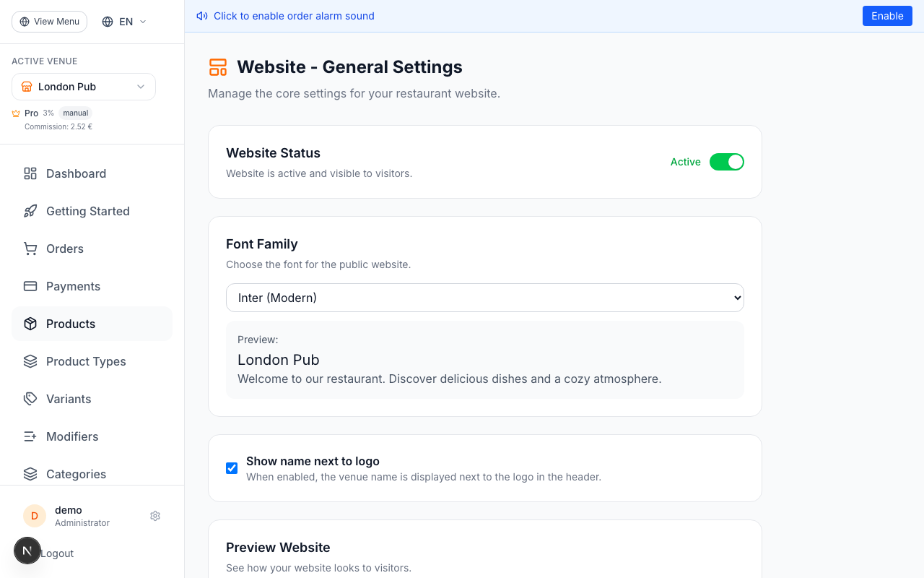
Task: Open user settings gear next to demo Administrator
Action: tap(155, 516)
